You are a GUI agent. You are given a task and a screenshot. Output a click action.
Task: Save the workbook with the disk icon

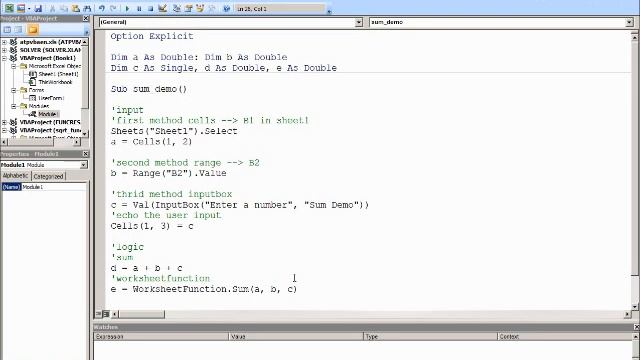click(38, 8)
